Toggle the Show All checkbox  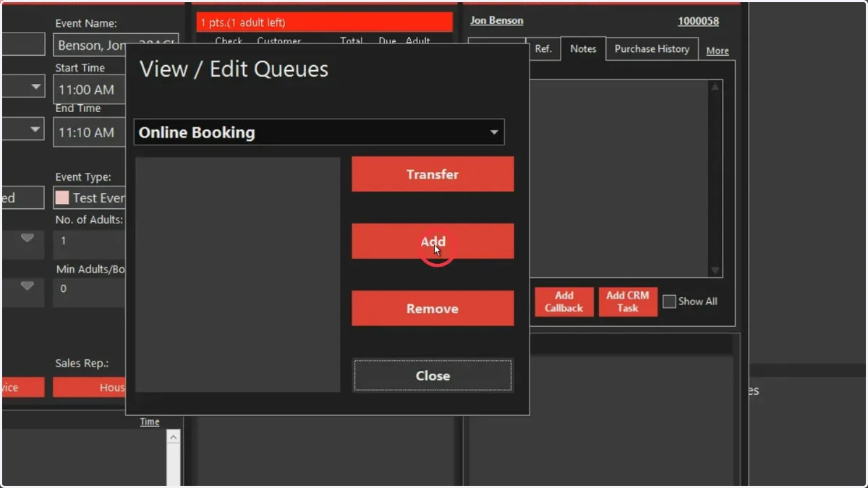coord(670,301)
